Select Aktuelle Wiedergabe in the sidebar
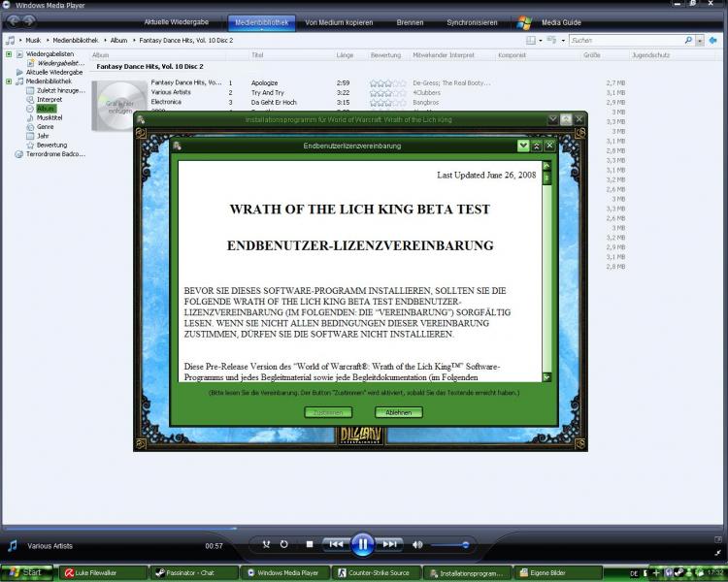Screen dimensions: 728x582 tap(53, 73)
